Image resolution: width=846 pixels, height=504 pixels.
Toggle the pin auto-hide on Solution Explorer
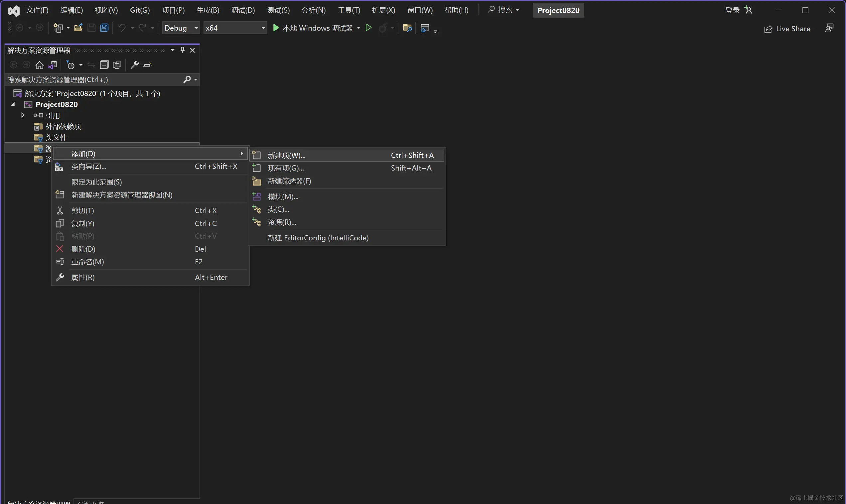[x=182, y=50]
